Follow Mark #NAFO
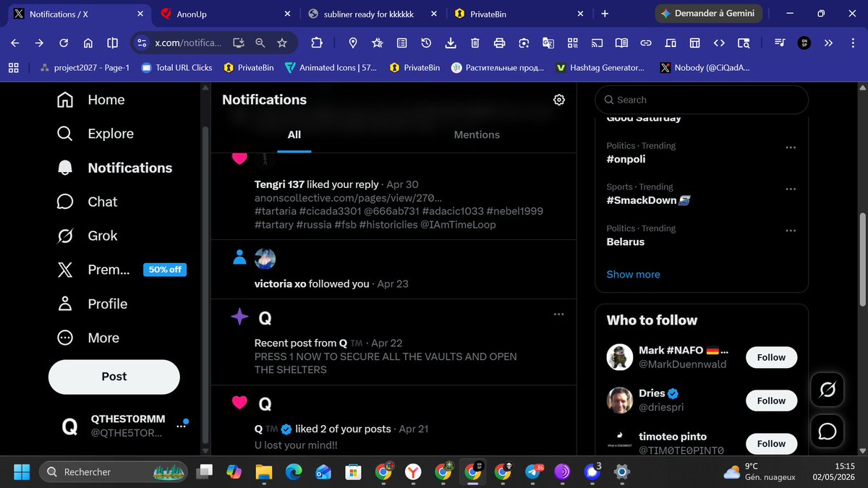The height and width of the screenshot is (488, 868). point(771,357)
